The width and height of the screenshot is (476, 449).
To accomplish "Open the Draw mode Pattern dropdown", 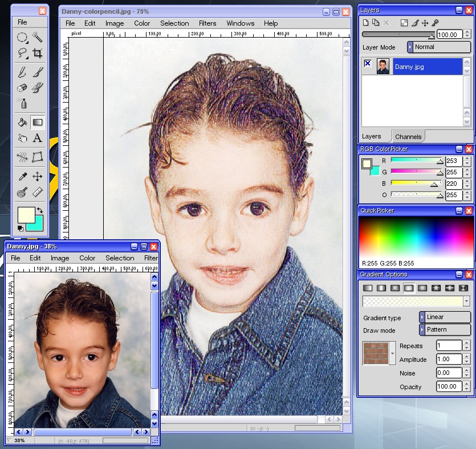I will [x=445, y=329].
